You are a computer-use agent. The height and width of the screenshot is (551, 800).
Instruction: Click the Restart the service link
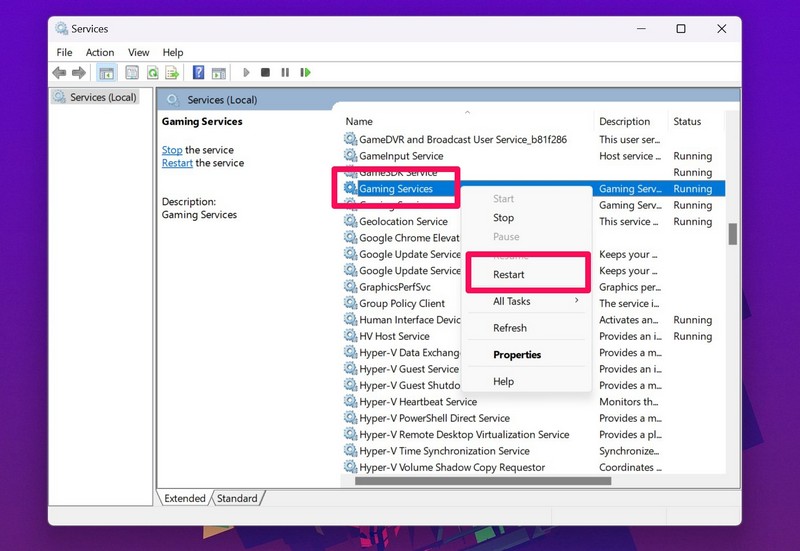(x=177, y=163)
